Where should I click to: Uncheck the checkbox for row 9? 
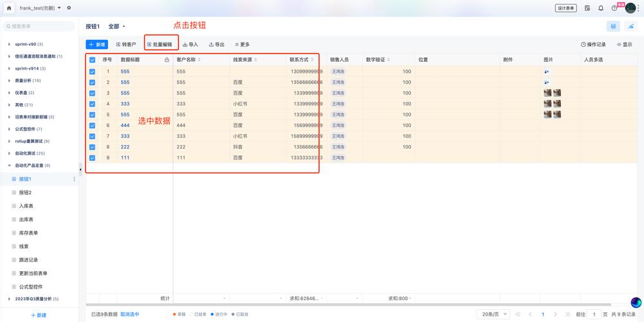(x=92, y=158)
